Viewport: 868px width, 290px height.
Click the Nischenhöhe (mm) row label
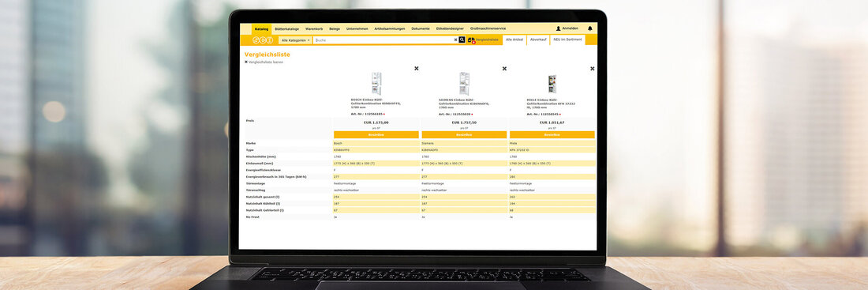(x=260, y=156)
